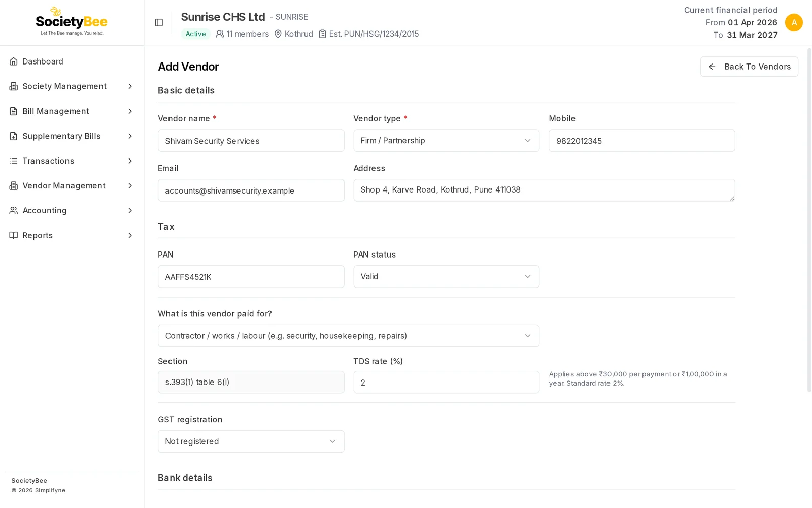Edit the TDS rate (%) field
Viewport: 812px width, 508px height.
pyautogui.click(x=446, y=383)
